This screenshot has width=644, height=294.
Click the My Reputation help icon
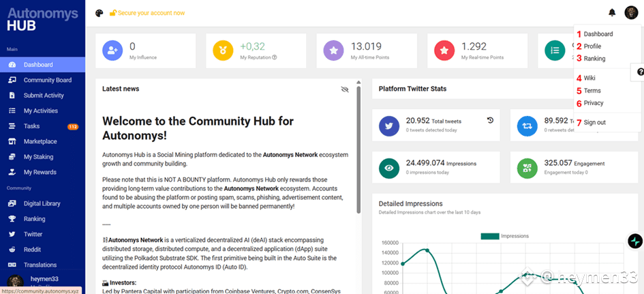(x=275, y=57)
